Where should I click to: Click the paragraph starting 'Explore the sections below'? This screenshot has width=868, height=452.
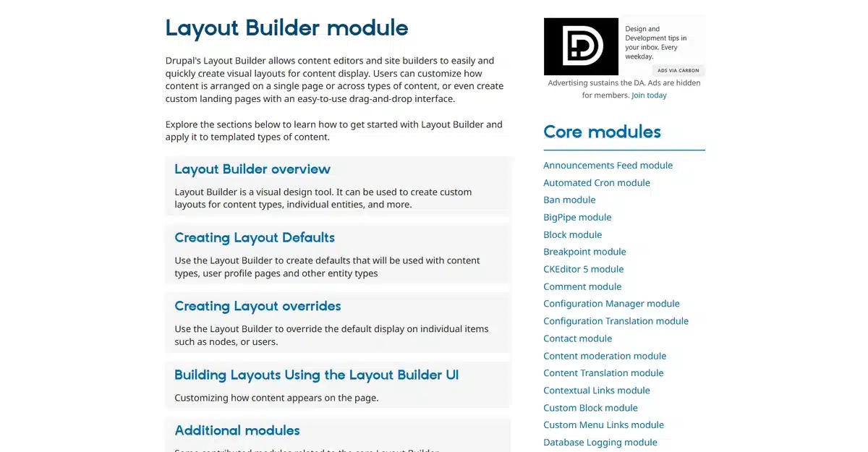coord(334,130)
